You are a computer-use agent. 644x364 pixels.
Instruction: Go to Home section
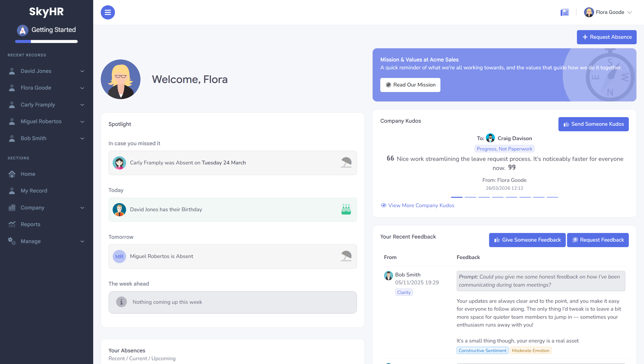click(x=28, y=174)
